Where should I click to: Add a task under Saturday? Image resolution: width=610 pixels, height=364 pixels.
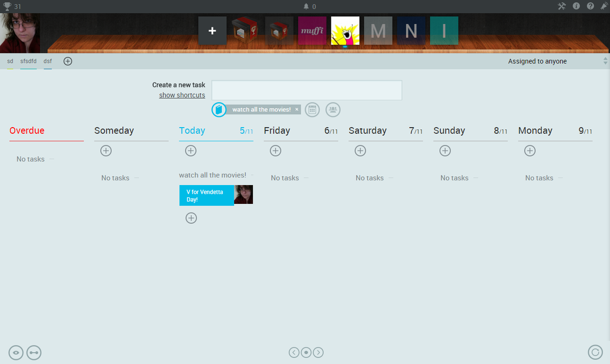click(x=360, y=150)
